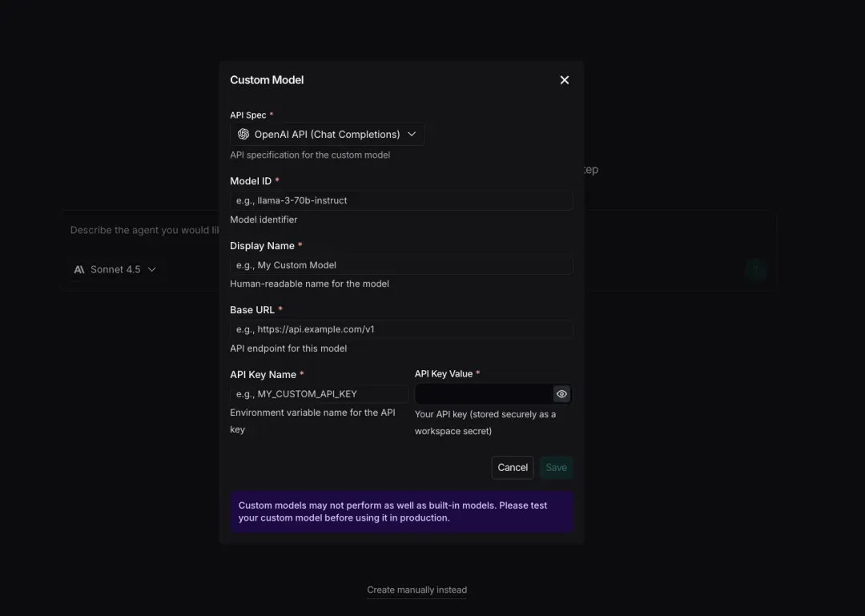The image size is (865, 616).
Task: Select the OpenAI API (Chat Completions) option text
Action: [x=327, y=135]
